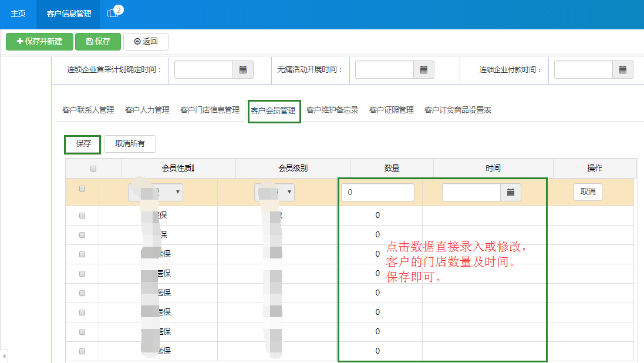Open the calendar picker for 连锁企业首采计划确定时间

[243, 69]
